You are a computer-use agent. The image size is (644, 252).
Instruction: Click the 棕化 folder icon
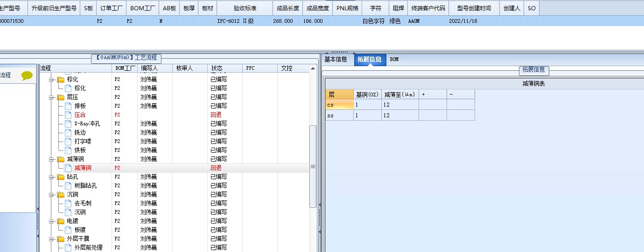pos(61,80)
